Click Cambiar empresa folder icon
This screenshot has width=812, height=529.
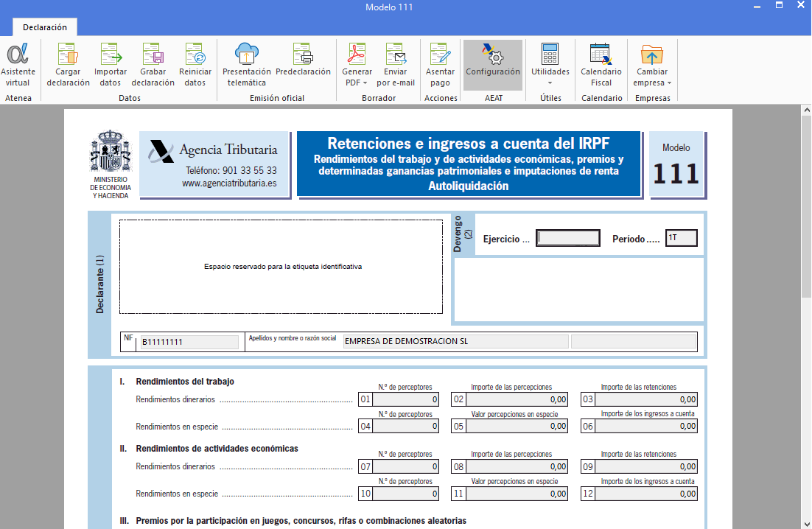click(x=652, y=55)
